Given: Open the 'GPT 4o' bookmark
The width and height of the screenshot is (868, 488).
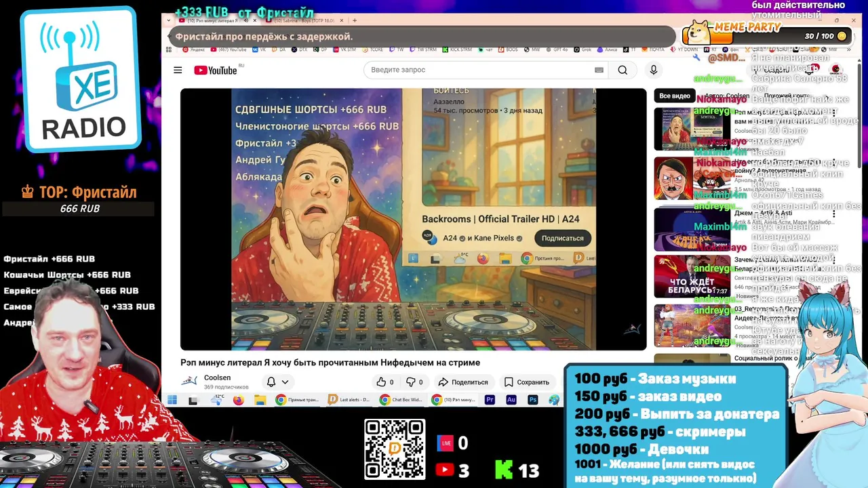Looking at the screenshot, I should [557, 49].
